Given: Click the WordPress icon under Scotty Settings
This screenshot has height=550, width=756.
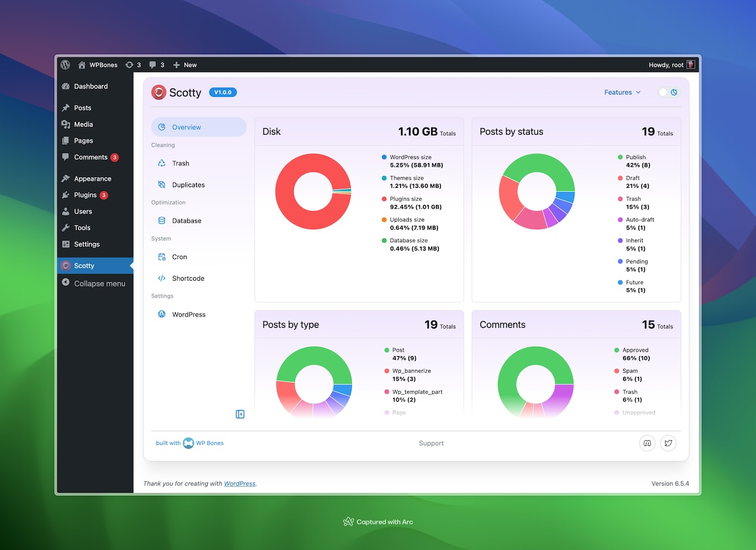Looking at the screenshot, I should 162,314.
